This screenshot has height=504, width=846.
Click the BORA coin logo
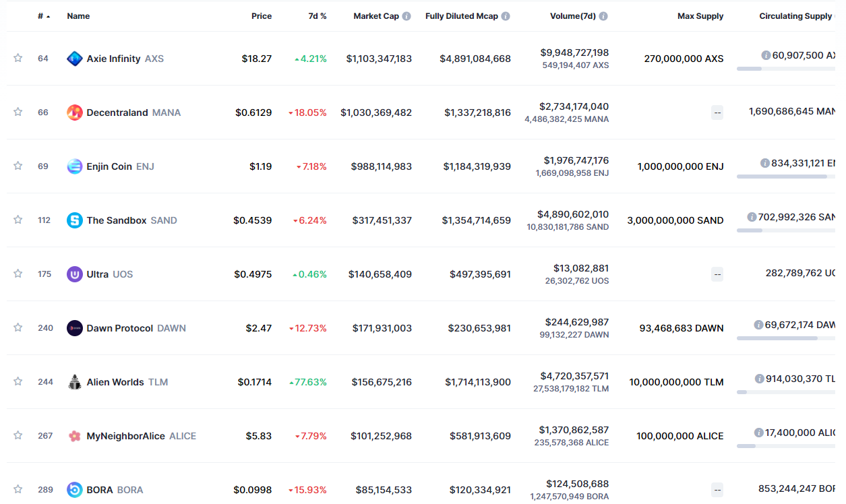click(x=75, y=490)
